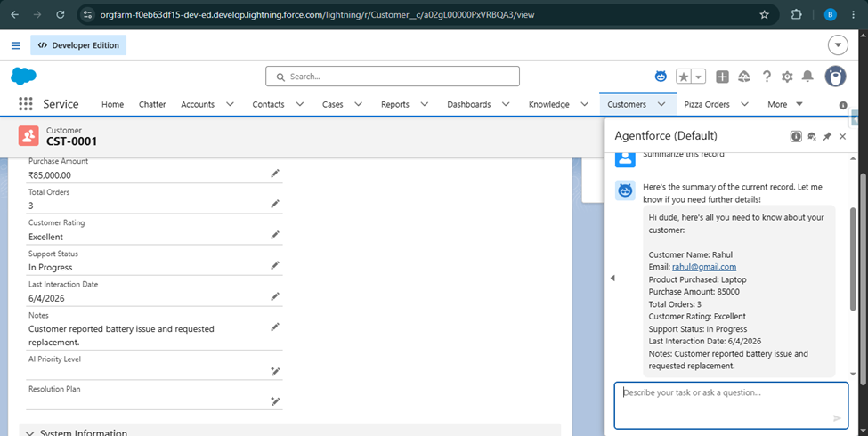Open the top-right circle dropdown

tap(838, 44)
